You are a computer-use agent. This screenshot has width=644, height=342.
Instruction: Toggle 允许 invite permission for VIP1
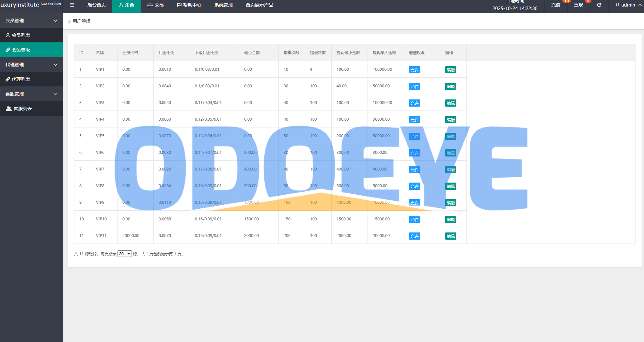click(x=414, y=70)
